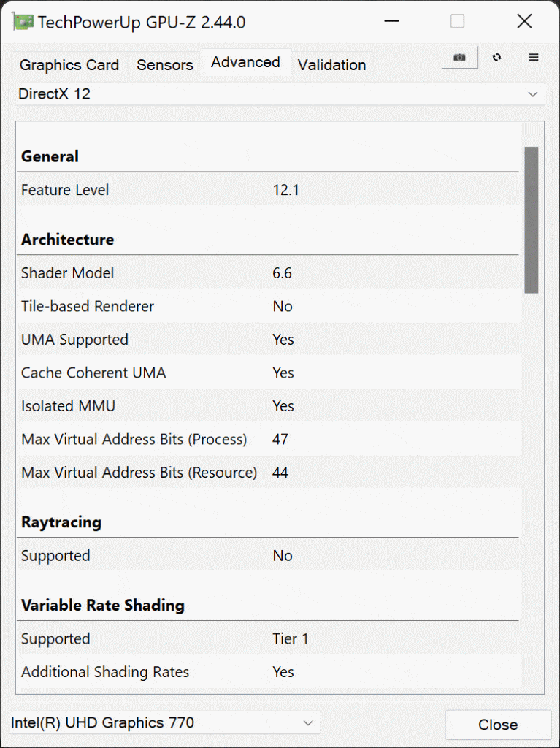The image size is (560, 748).
Task: Click the Close button
Action: click(x=498, y=725)
